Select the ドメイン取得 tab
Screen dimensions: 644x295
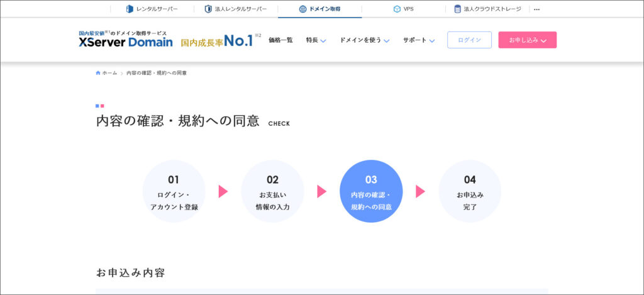[320, 9]
